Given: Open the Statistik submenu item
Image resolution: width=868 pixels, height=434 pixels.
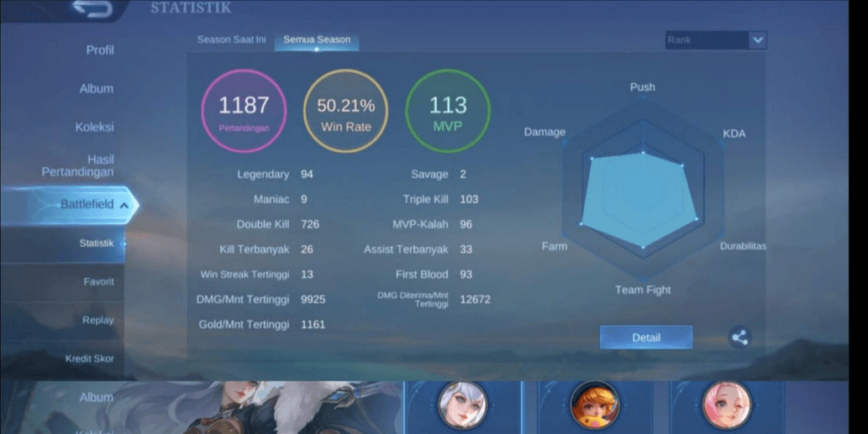Looking at the screenshot, I should point(97,243).
